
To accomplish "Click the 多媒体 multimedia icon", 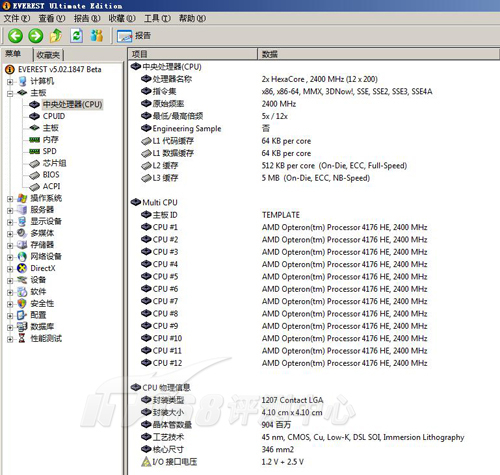I will [22, 233].
